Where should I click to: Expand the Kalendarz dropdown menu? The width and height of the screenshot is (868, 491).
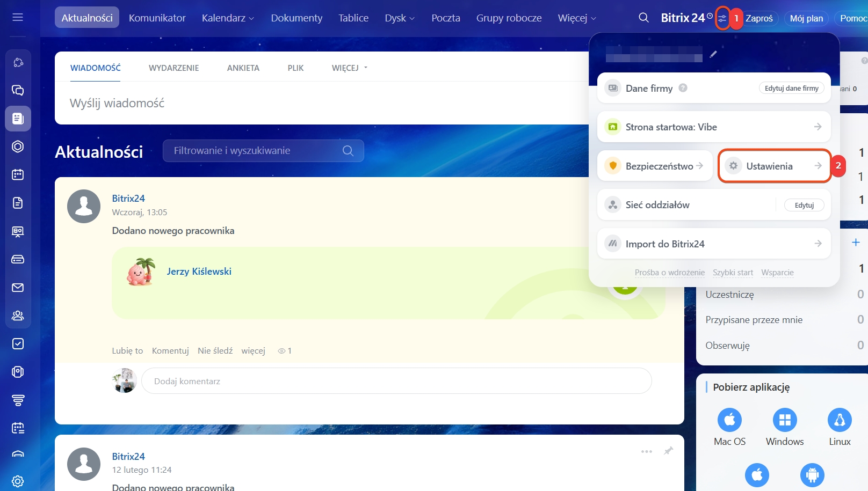(x=228, y=18)
